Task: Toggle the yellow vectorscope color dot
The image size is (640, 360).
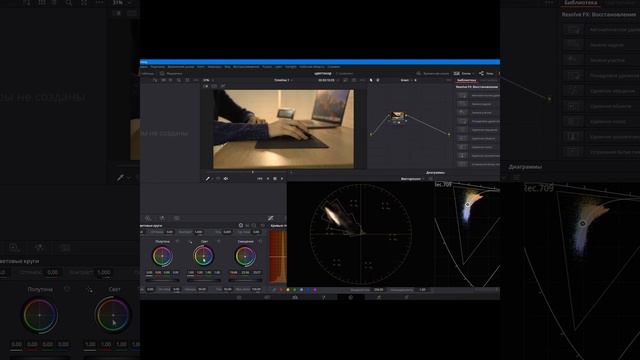Action: click(x=288, y=290)
